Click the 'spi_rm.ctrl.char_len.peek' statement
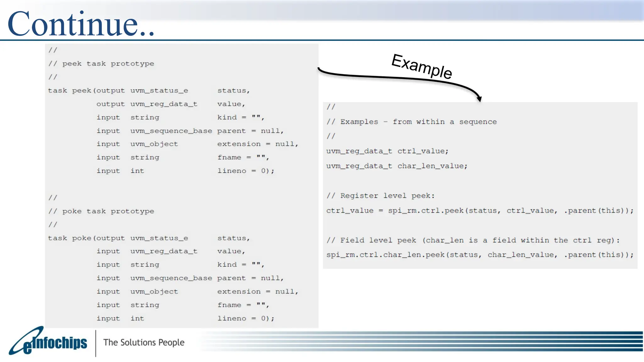Screen dimensions: 644x362 click(x=480, y=255)
